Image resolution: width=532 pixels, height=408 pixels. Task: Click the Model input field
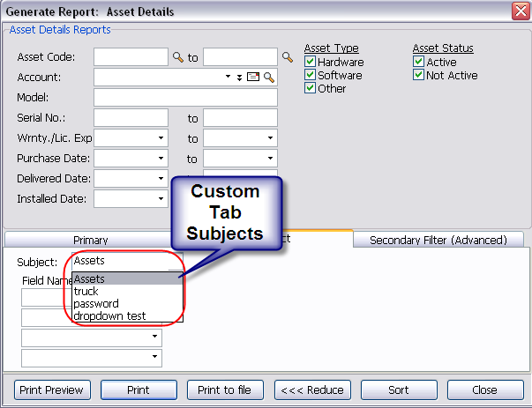pos(185,98)
